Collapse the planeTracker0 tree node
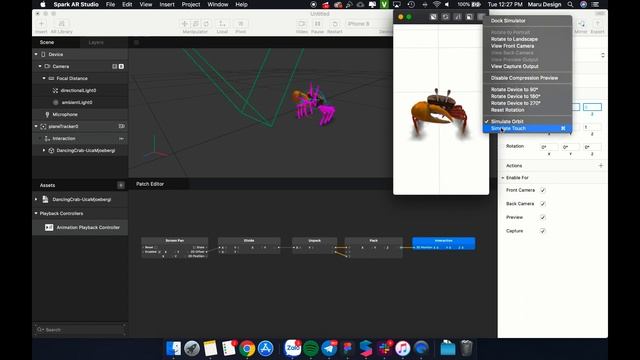 click(36, 127)
